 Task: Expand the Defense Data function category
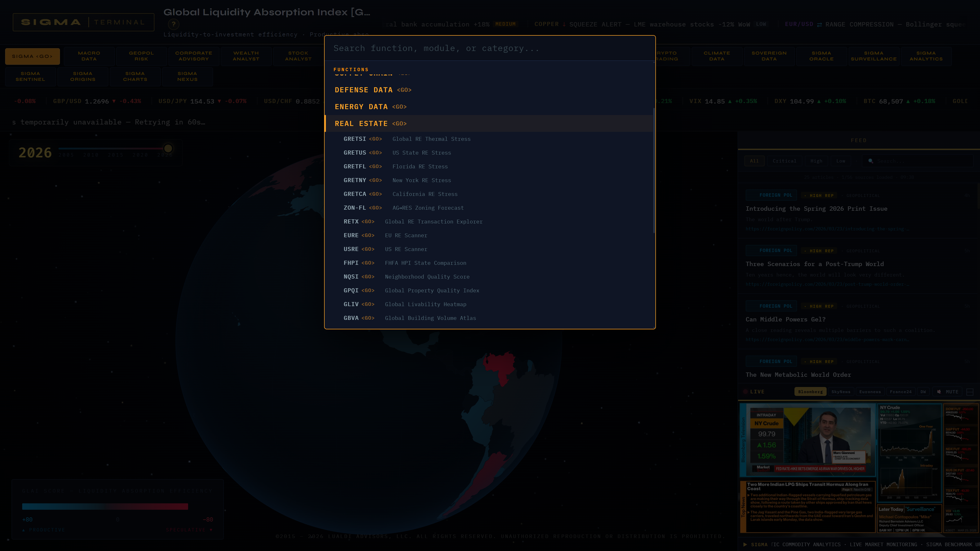pos(489,90)
